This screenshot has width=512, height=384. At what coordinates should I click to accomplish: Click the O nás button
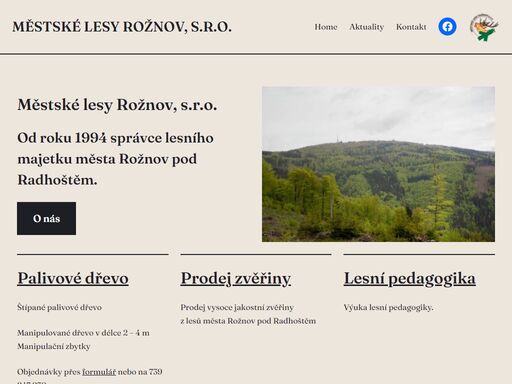[x=46, y=218]
